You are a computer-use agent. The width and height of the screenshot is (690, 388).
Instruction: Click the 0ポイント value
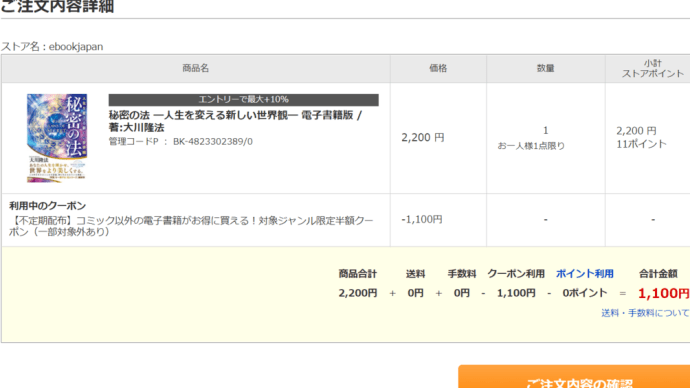[x=585, y=293]
